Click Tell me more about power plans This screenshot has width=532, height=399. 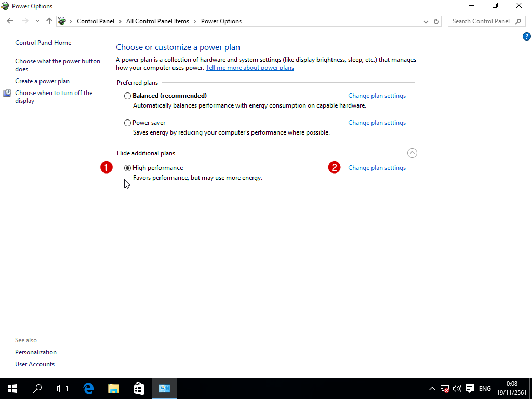coord(249,68)
